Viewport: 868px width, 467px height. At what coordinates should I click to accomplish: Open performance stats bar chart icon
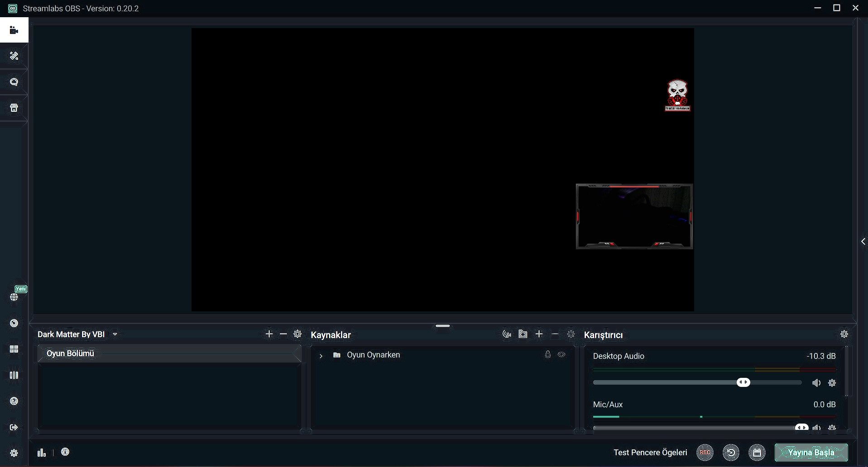point(42,452)
